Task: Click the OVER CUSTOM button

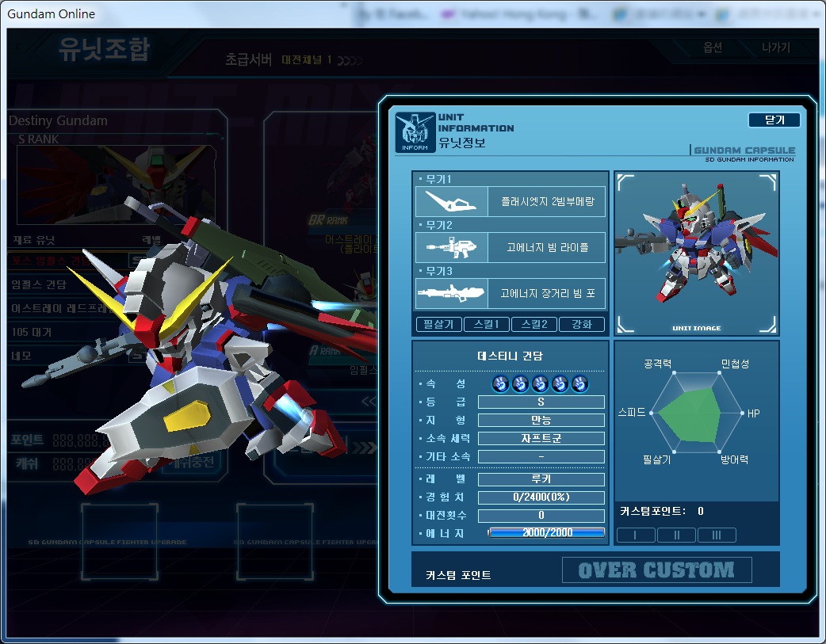Action: 656,570
